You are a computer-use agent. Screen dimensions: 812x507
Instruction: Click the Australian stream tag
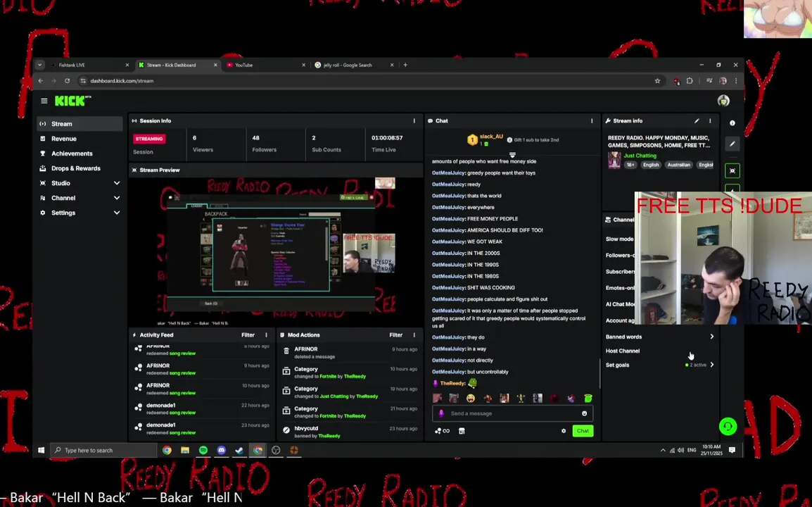click(x=678, y=165)
